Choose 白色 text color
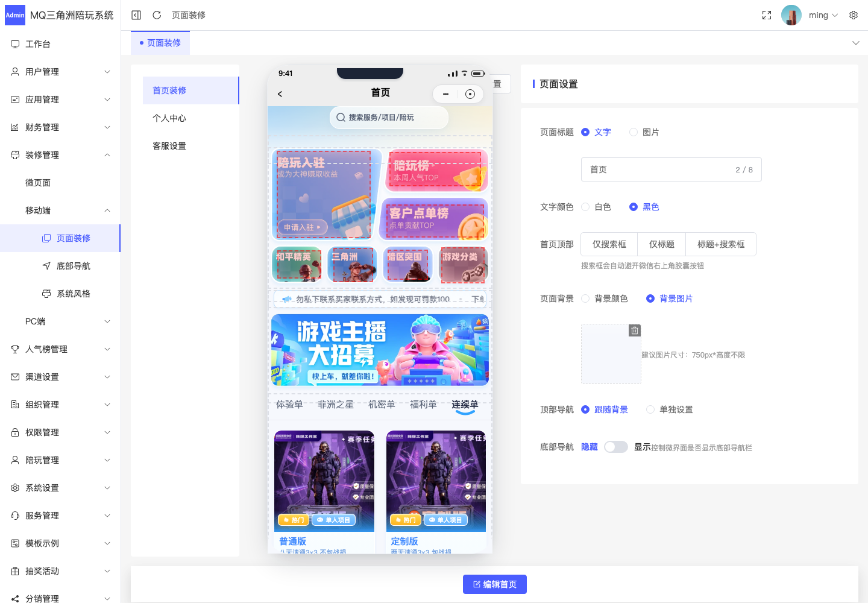Viewport: 868px width, 603px height. 596,207
